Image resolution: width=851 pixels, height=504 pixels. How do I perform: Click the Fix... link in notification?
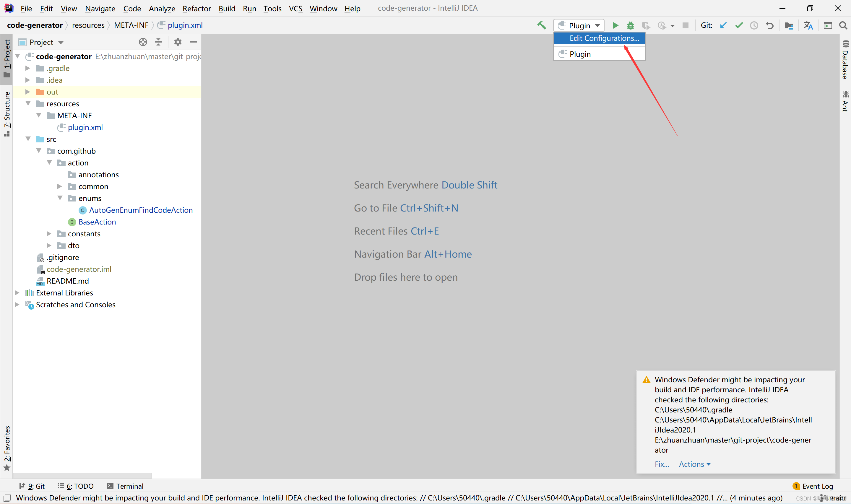(x=662, y=464)
